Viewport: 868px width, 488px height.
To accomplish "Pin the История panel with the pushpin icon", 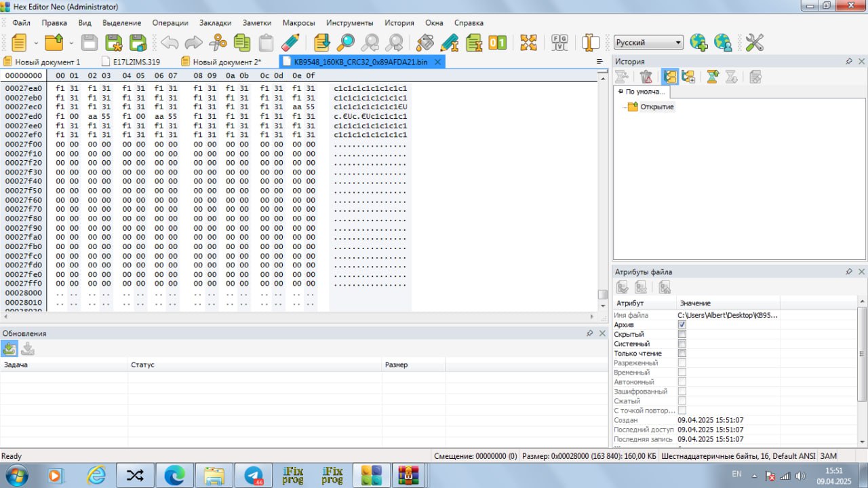I will point(849,62).
